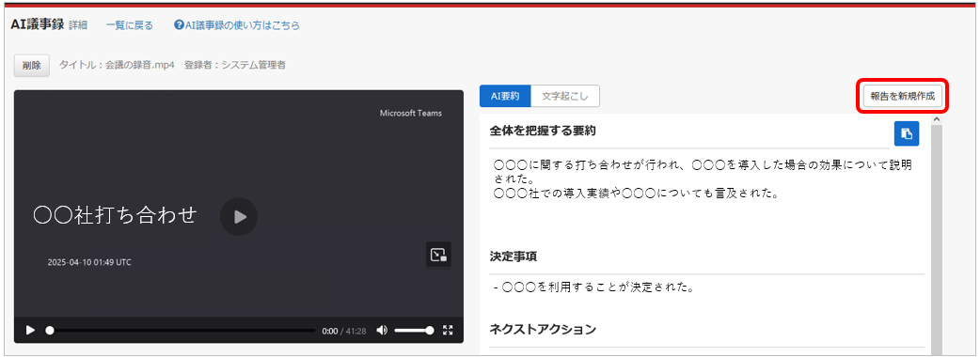Mute the video with the speaker icon
Viewport: 980px width, 357px height.
(382, 330)
